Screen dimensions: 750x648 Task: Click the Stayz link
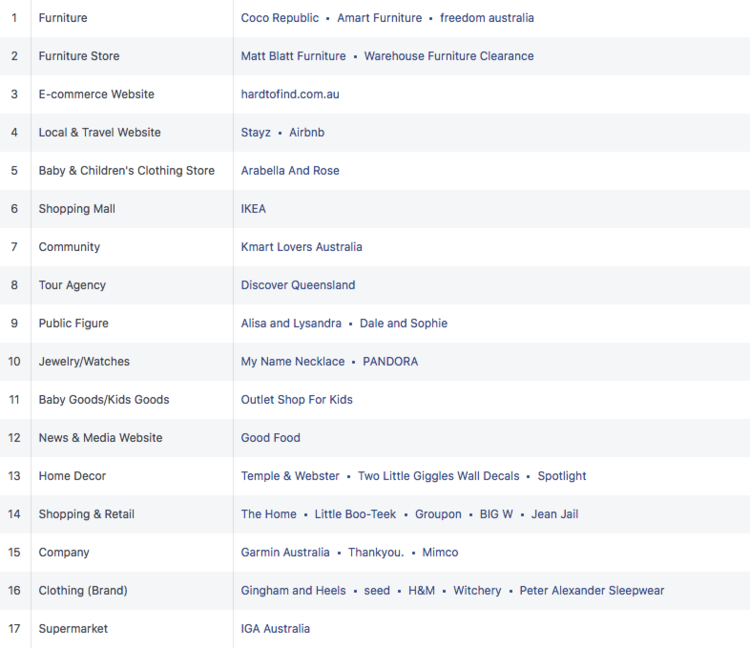click(x=256, y=132)
